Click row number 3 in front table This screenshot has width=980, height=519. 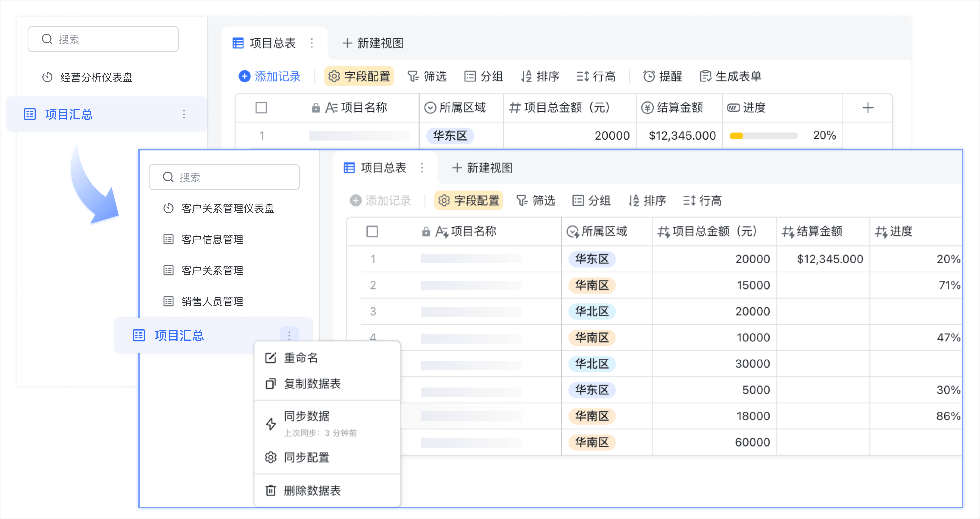[373, 312]
